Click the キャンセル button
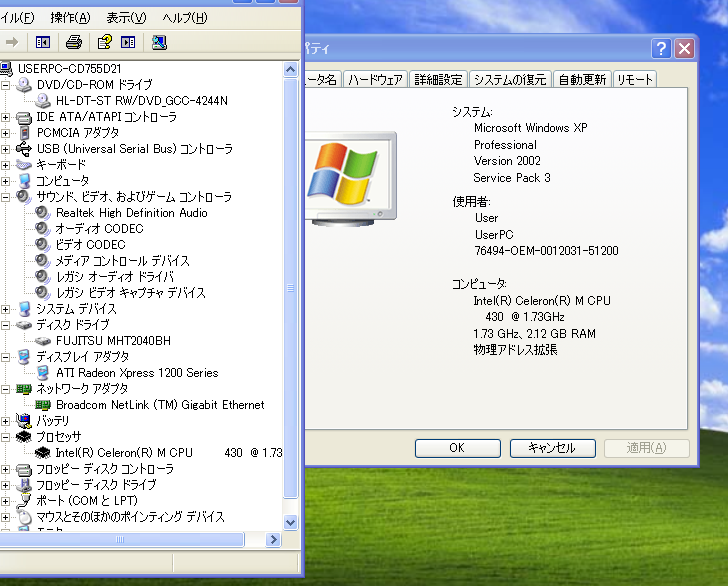 coord(552,448)
